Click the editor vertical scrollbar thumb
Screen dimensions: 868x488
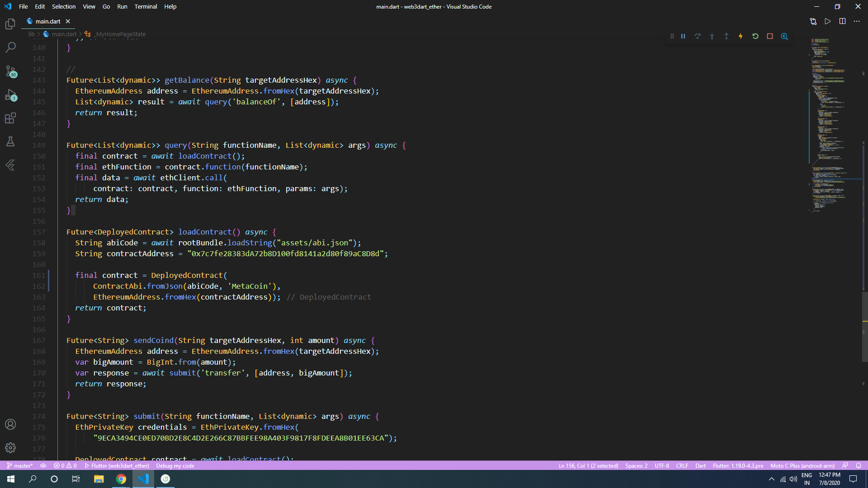pos(865,326)
